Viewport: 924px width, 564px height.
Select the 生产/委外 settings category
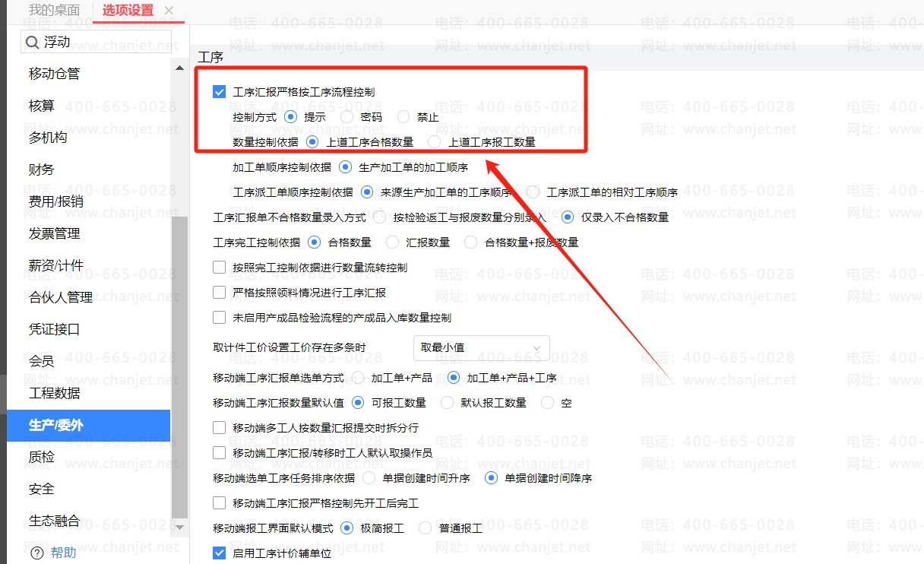[88, 425]
